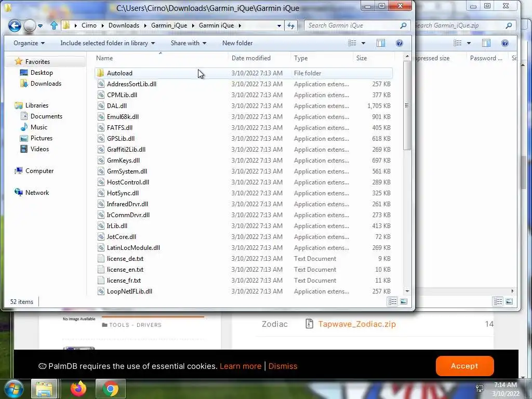Click the file list vertical scrollbar thumb
Screen dimensions: 532x399
pyautogui.click(x=407, y=105)
